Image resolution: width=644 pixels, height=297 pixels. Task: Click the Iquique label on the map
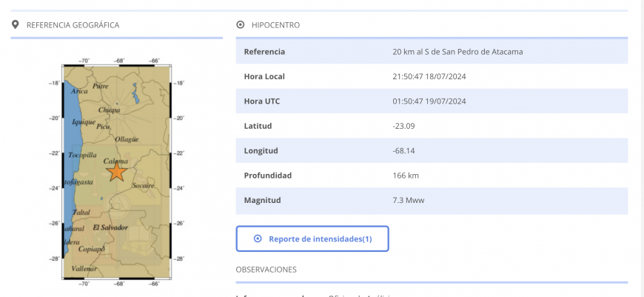coord(84,122)
